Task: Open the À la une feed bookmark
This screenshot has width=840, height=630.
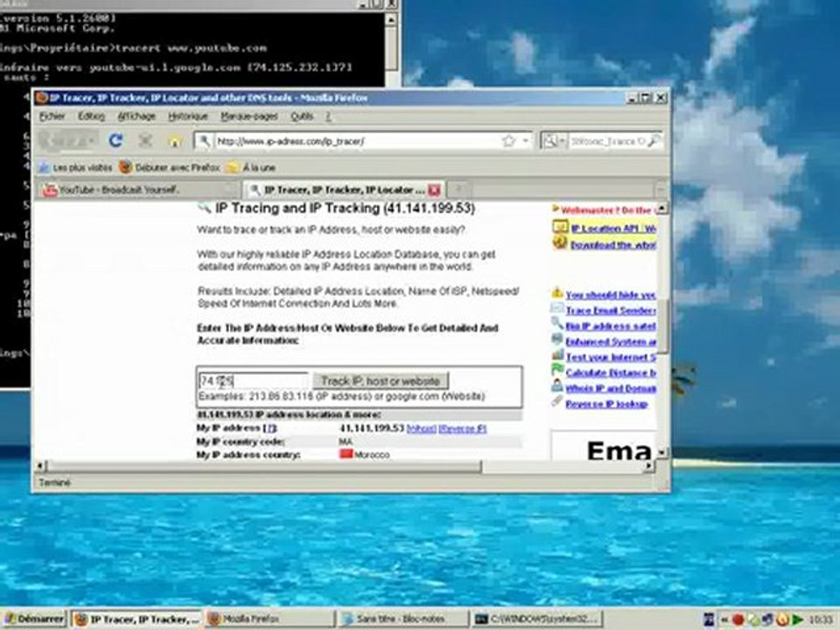Action: pyautogui.click(x=251, y=168)
